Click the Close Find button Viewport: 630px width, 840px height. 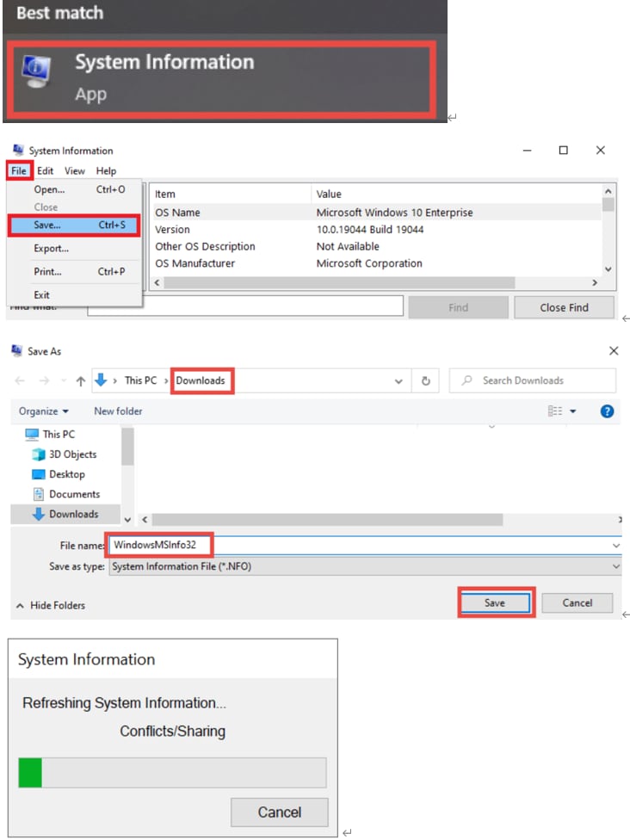coord(564,307)
